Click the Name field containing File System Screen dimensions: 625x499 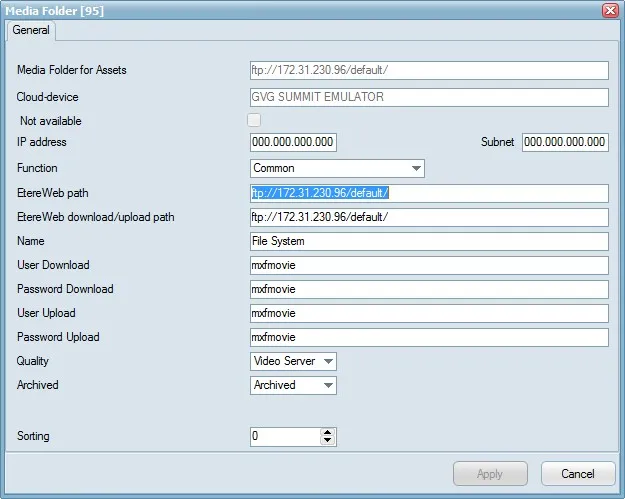tap(428, 241)
